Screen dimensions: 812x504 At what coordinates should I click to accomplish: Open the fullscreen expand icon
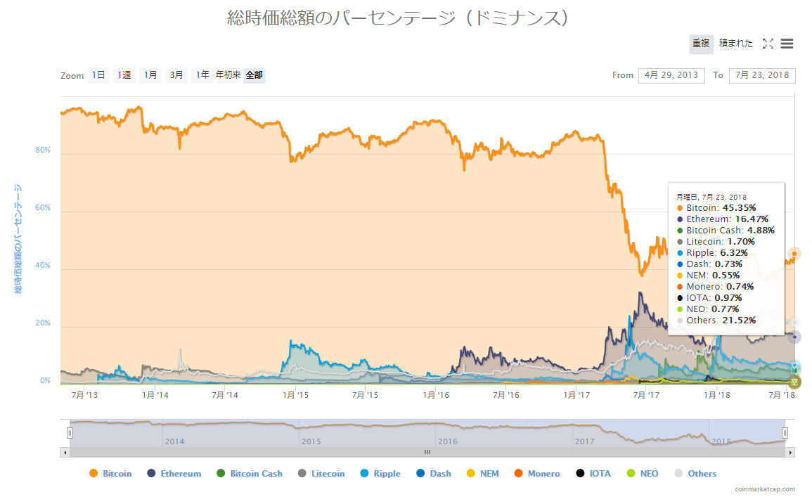(768, 44)
